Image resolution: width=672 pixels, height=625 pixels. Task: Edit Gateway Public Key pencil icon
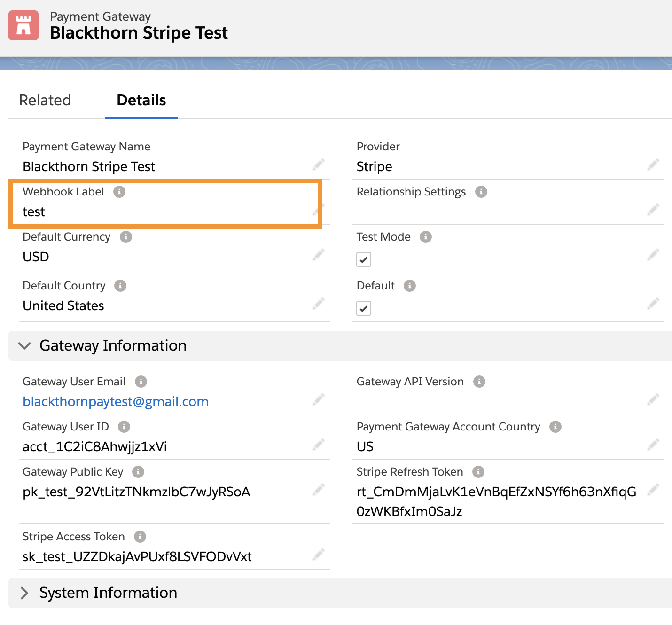point(319,490)
